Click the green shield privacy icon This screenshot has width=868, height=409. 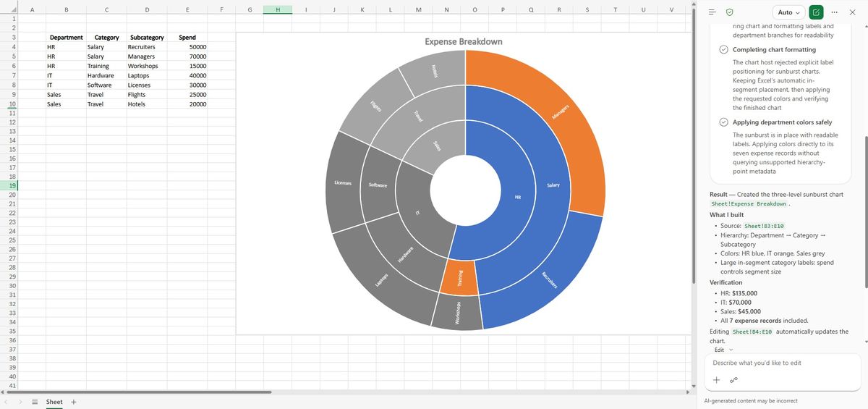point(730,12)
